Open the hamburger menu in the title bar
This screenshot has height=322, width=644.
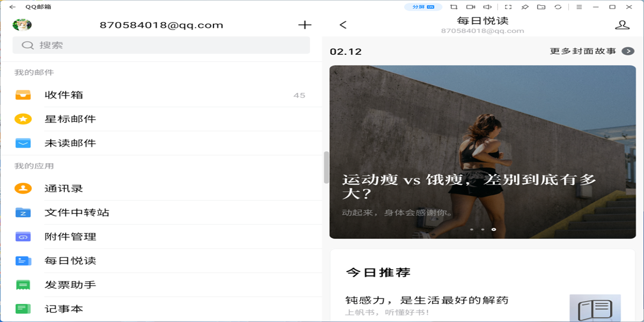pyautogui.click(x=580, y=7)
